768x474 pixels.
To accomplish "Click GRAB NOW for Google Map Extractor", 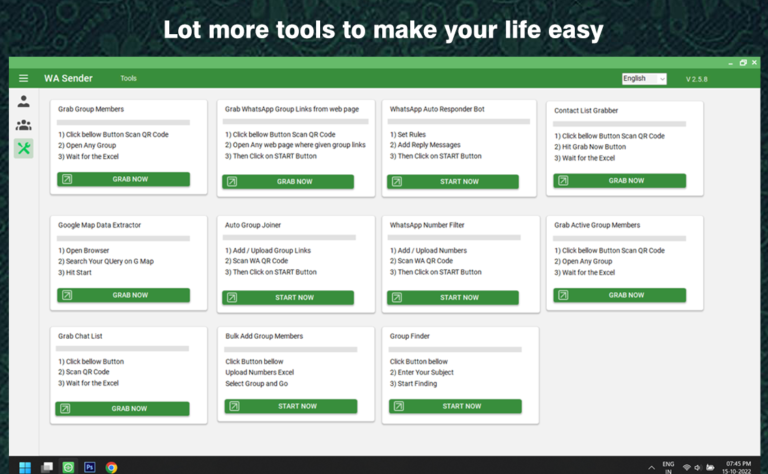I will click(x=123, y=295).
